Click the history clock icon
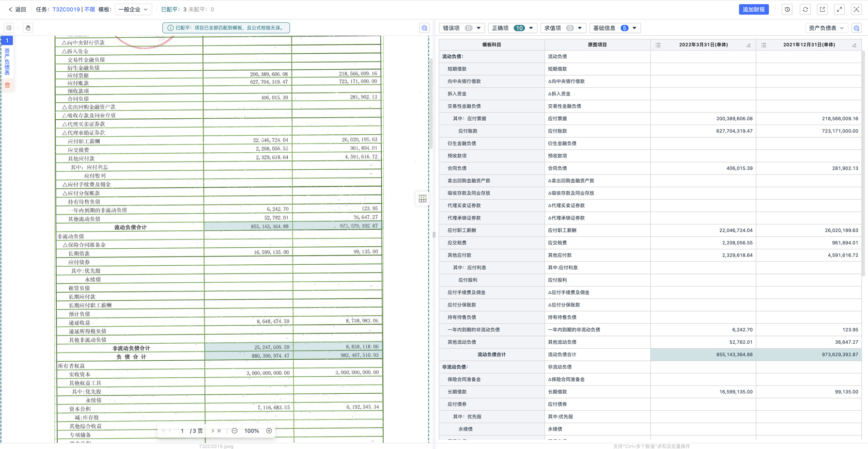This screenshot has width=868, height=449. (787, 9)
